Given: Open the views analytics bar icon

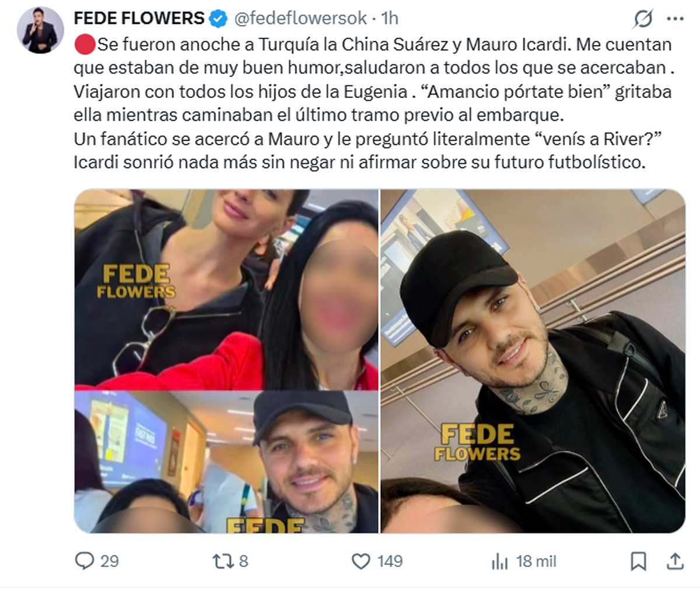Looking at the screenshot, I should pyautogui.click(x=500, y=562).
